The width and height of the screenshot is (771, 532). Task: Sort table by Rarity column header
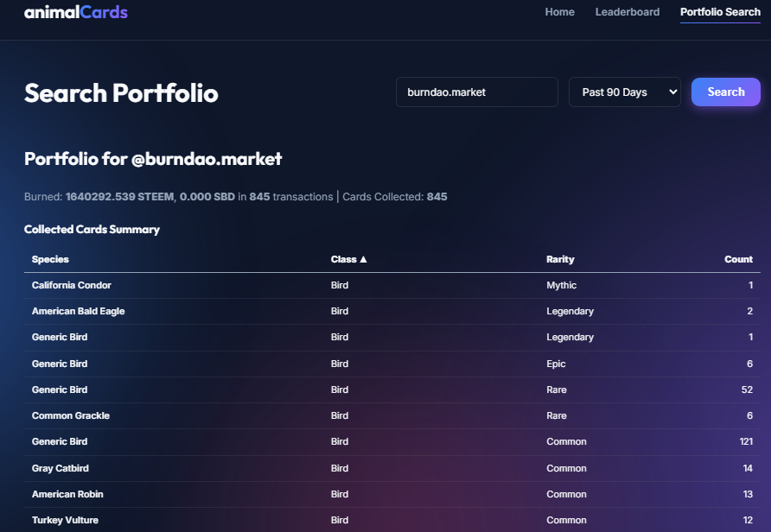(560, 259)
